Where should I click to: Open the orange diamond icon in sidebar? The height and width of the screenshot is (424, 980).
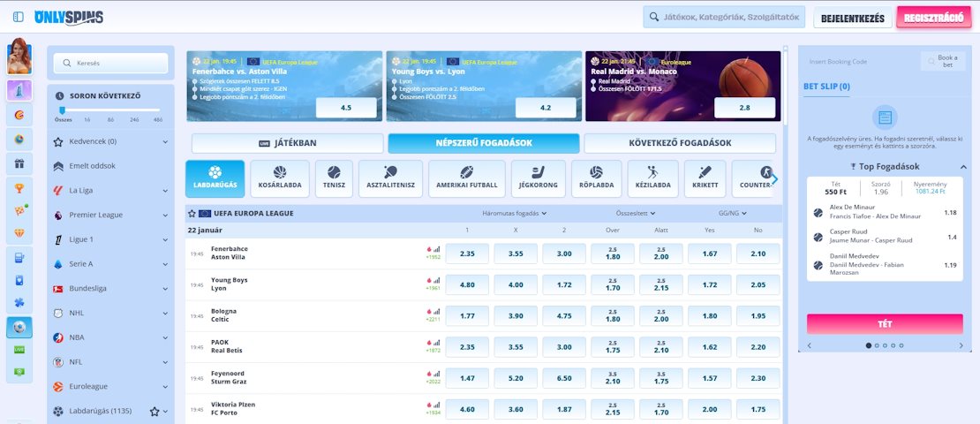coord(19,233)
